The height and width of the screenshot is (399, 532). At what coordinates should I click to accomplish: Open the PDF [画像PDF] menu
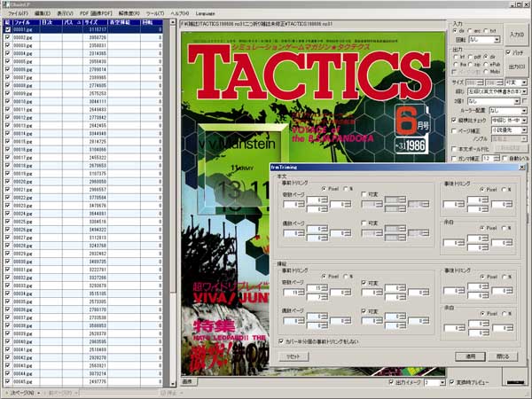[96, 13]
